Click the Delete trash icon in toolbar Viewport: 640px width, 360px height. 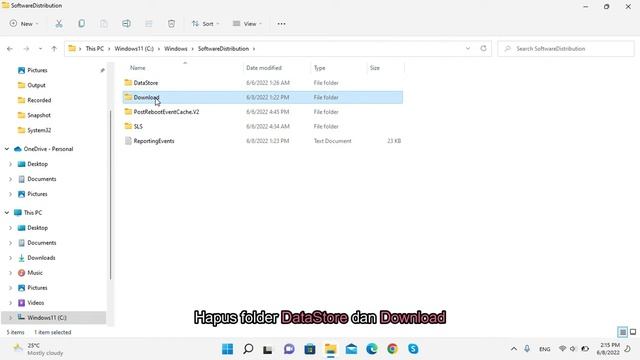pyautogui.click(x=171, y=24)
